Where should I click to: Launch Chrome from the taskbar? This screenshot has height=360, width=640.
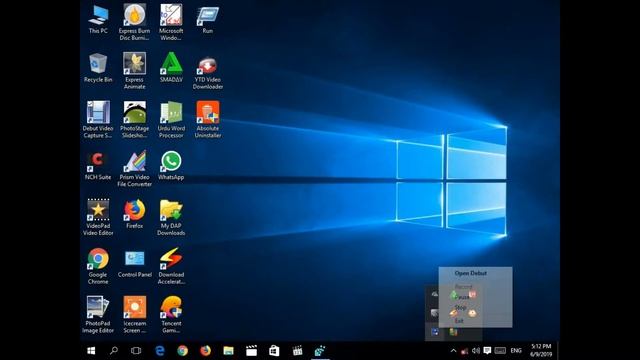[182, 351]
